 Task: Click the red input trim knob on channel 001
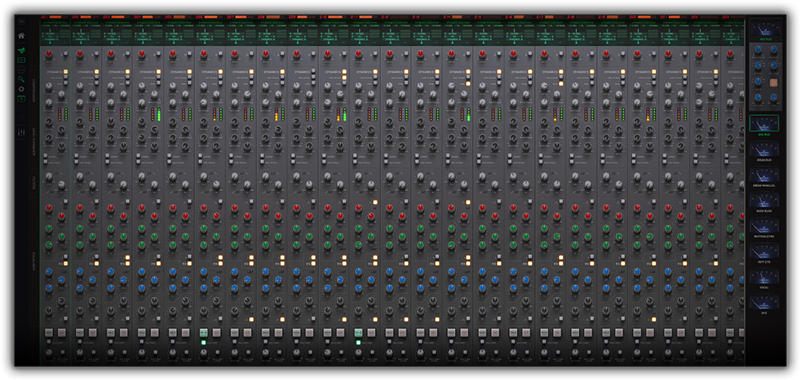tap(49, 54)
